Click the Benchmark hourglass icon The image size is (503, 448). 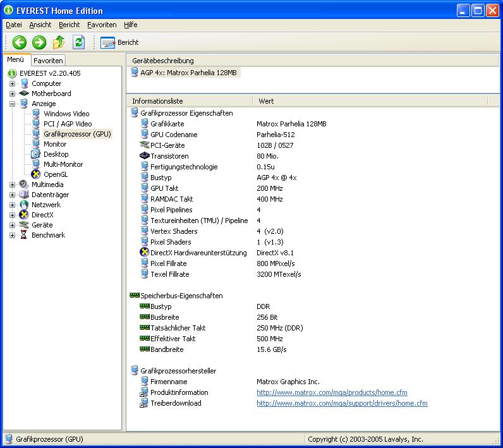click(24, 235)
